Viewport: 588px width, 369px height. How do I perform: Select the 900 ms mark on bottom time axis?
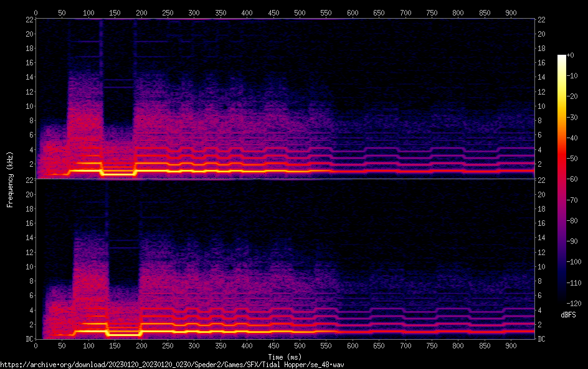(x=511, y=346)
